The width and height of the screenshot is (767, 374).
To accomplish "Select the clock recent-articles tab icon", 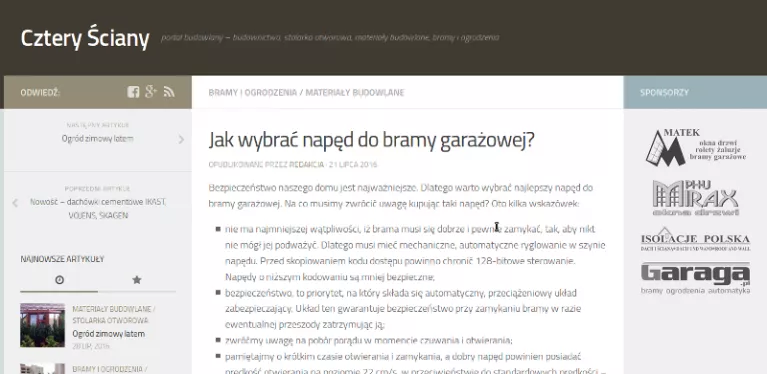I will click(59, 280).
